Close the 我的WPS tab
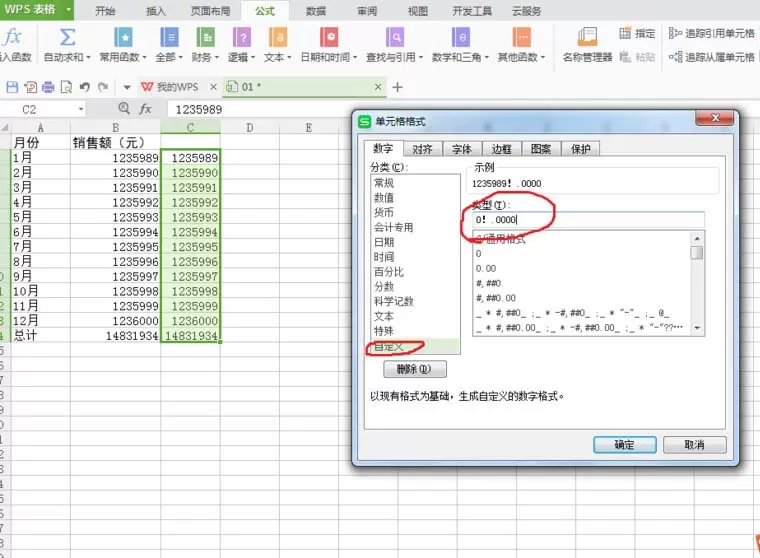 (x=213, y=87)
